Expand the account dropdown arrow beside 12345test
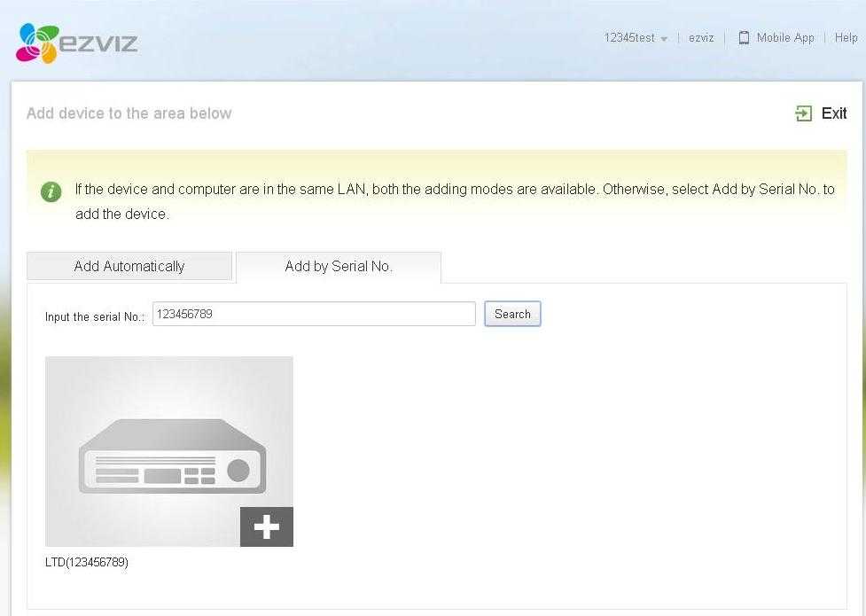Screen dimensions: 866x616 pyautogui.click(x=664, y=39)
